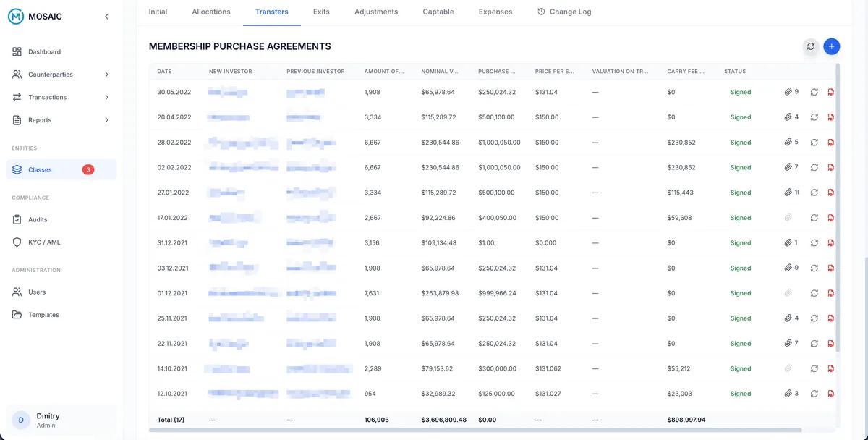Viewport: 868px width, 440px height.
Task: Click the Signed status on the 27.01.2022 row
Action: 741,192
